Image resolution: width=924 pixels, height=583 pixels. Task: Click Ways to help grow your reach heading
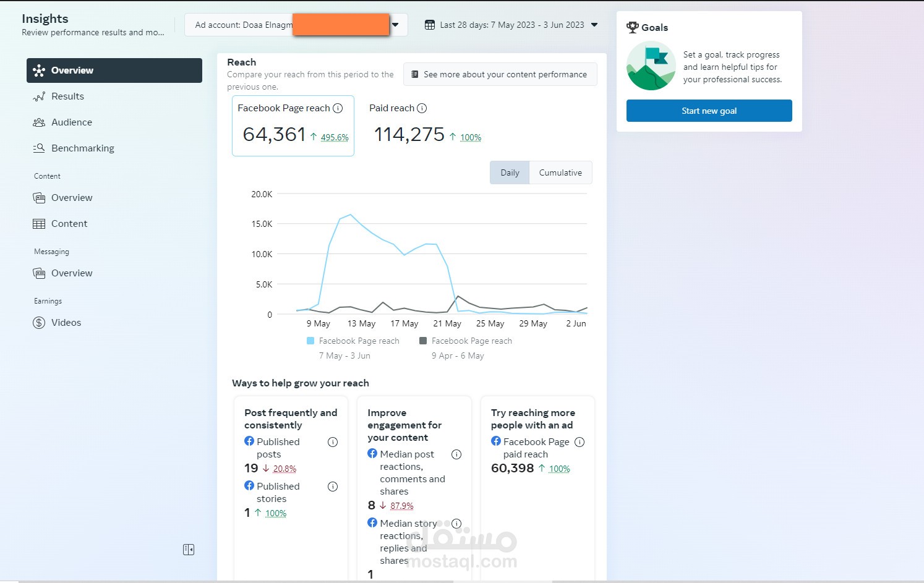coord(301,383)
